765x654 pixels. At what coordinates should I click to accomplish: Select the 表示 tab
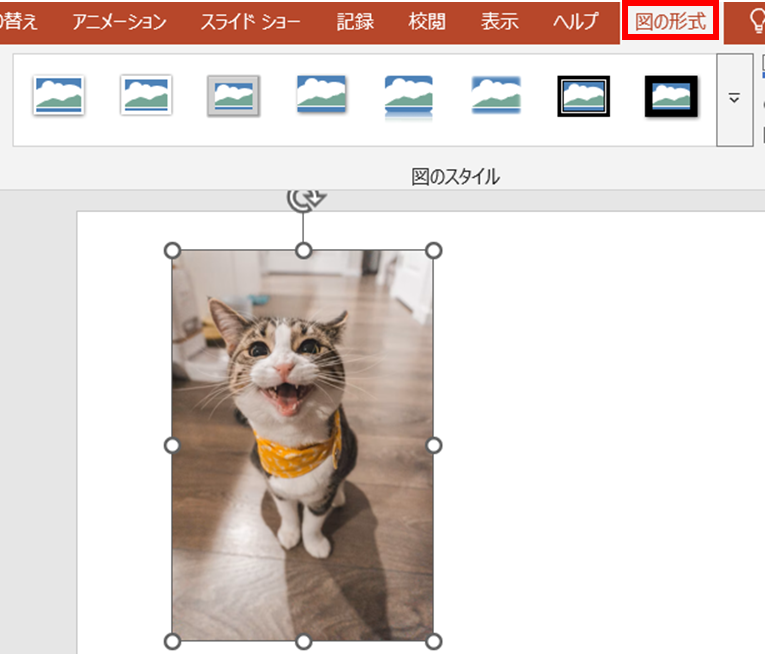(499, 21)
